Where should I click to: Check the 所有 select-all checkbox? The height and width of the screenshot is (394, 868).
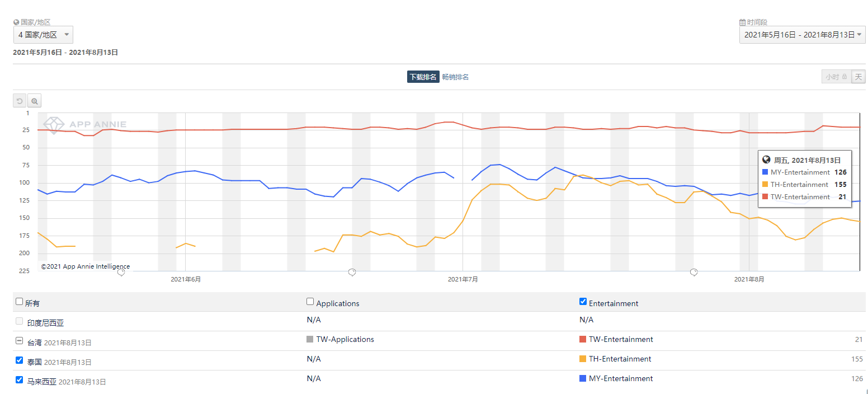(x=20, y=302)
